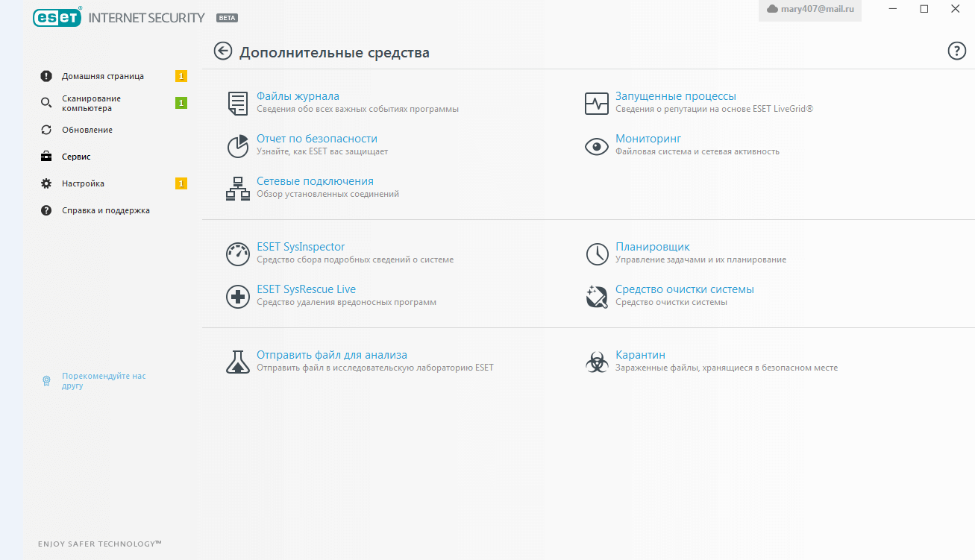Click Порекомендуйте нас другу link
The width and height of the screenshot is (975, 560).
coord(104,381)
